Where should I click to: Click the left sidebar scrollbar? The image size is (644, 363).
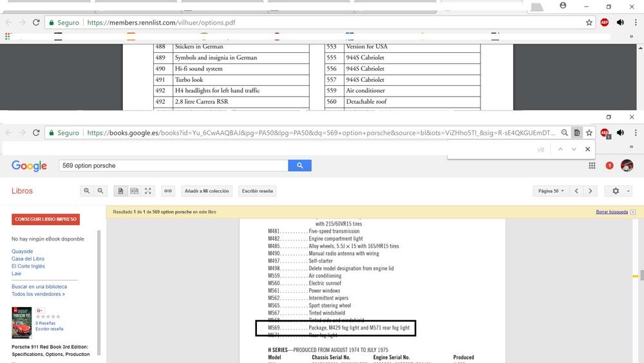99,293
